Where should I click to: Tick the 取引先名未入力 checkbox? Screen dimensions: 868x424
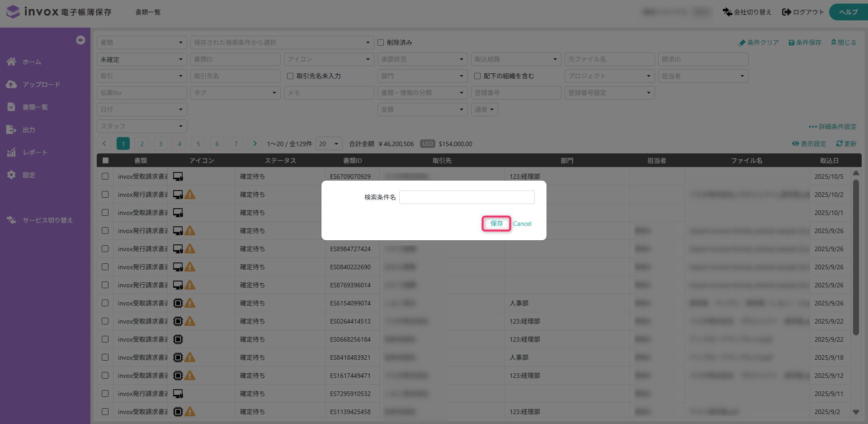290,76
